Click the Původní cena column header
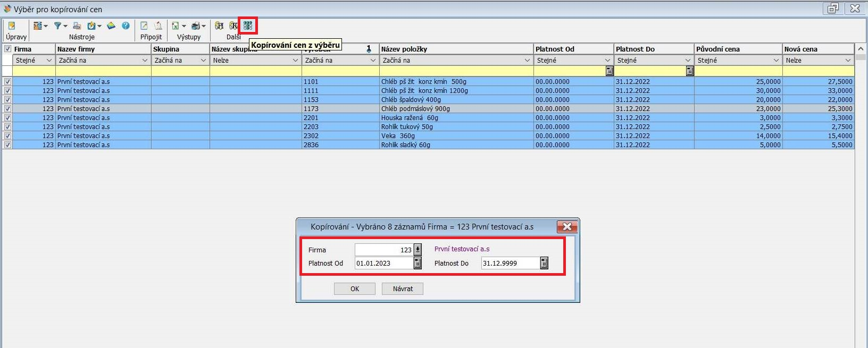Screen dimensions: 868x348 737,49
